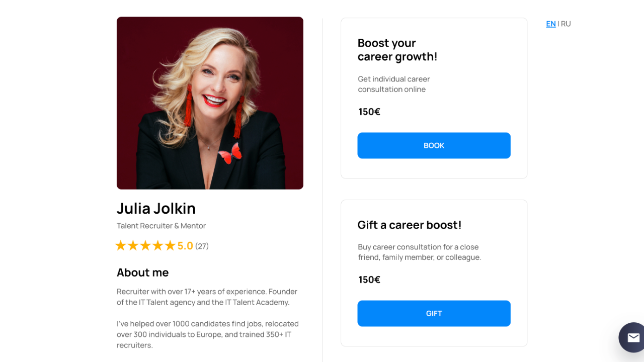Screen dimensions: 644x362
Task: Click the Boost your career growth heading
Action: (x=397, y=50)
